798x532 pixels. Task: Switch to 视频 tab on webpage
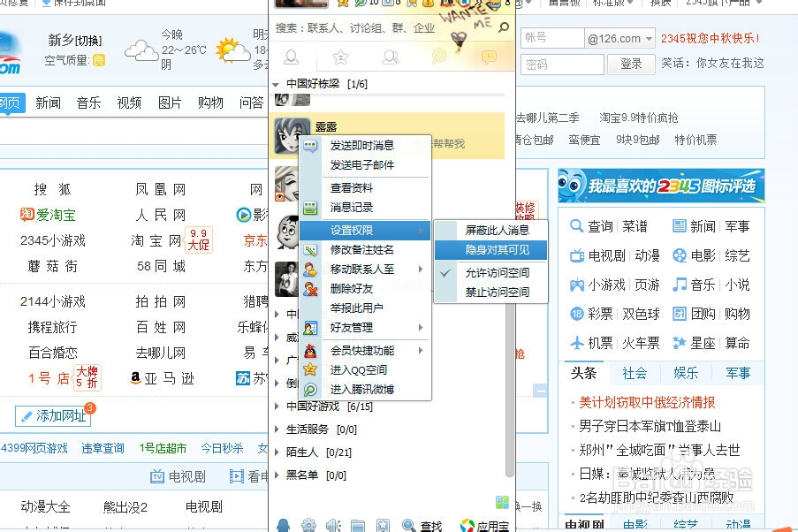(x=129, y=103)
